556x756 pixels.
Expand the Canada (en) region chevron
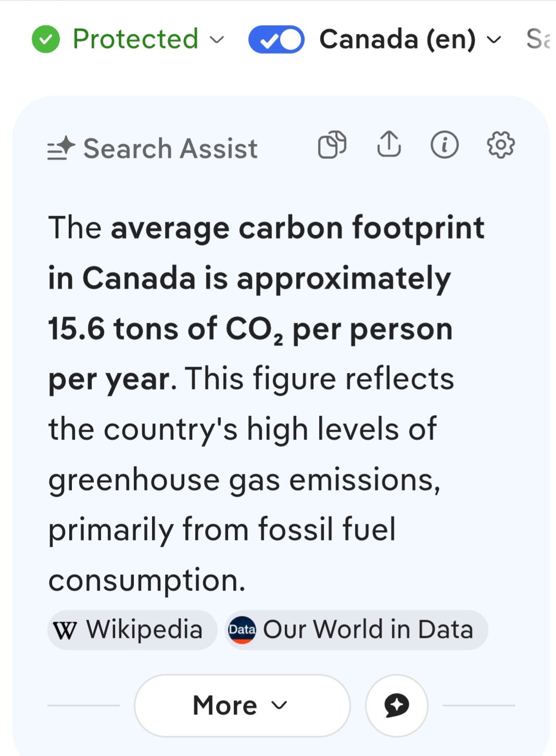point(494,40)
